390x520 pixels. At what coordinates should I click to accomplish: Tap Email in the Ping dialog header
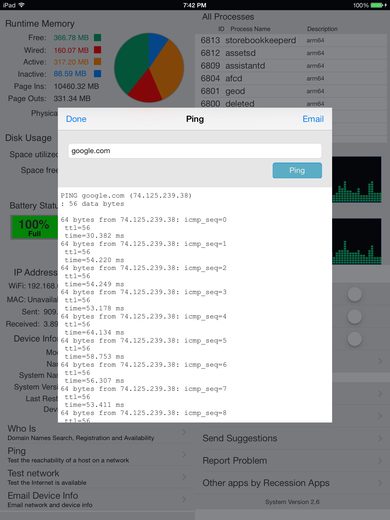tap(313, 119)
